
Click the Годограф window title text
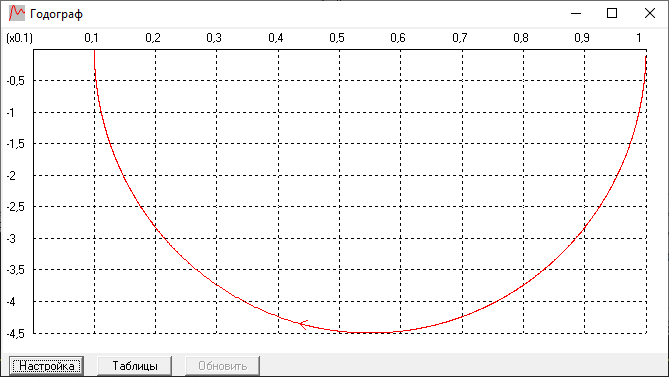coord(56,14)
